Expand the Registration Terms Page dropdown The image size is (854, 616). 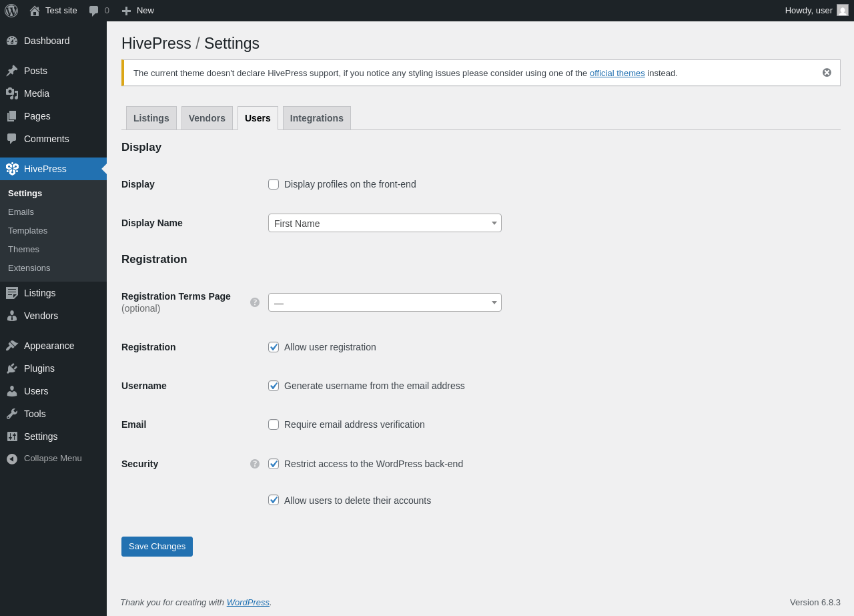(384, 302)
